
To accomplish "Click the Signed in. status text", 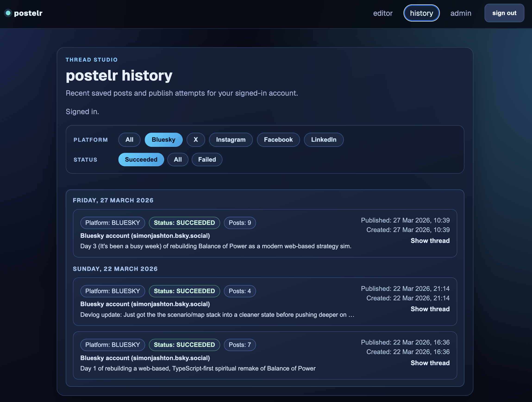I will 82,112.
